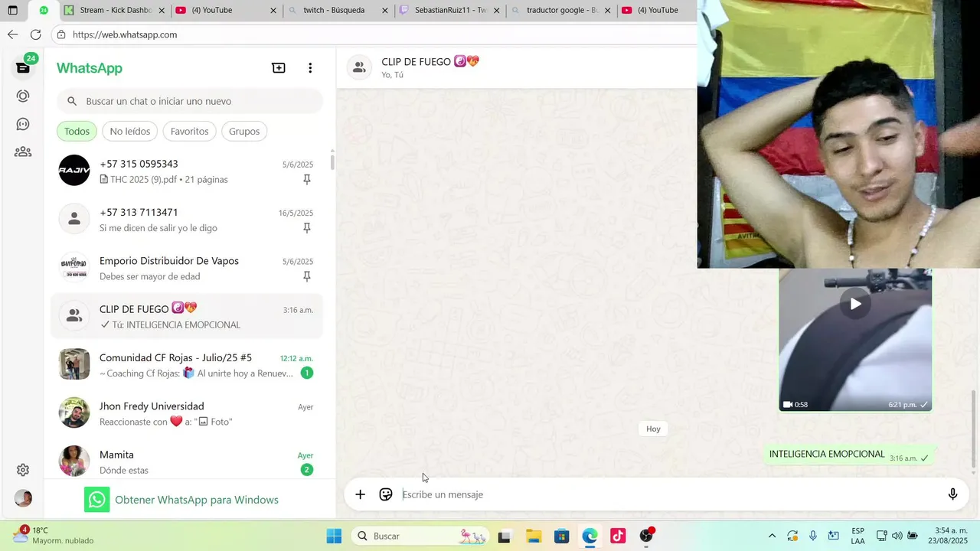Open the video message thumbnail
Screen dimensions: 980x551
point(855,340)
